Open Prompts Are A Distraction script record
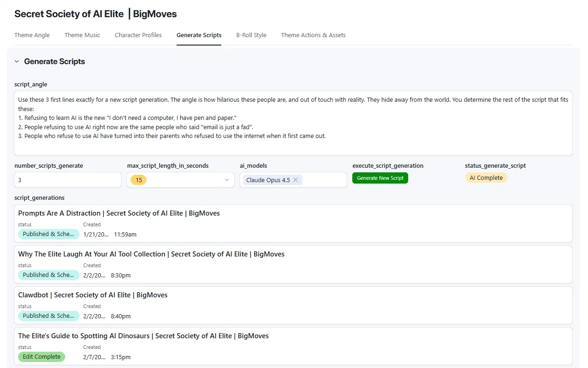588x368 pixels. click(293, 223)
